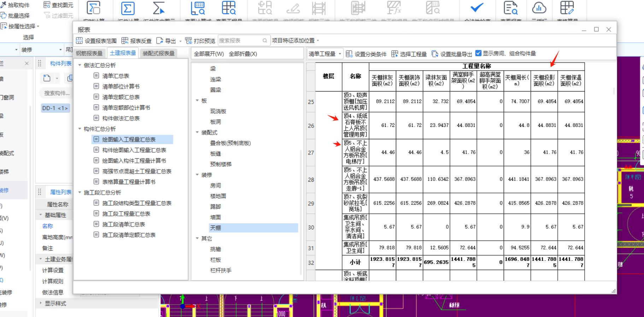The width and height of the screenshot is (644, 317).
Task: Click the 天棚抹灰面积(m2) column header
Action: click(x=382, y=81)
